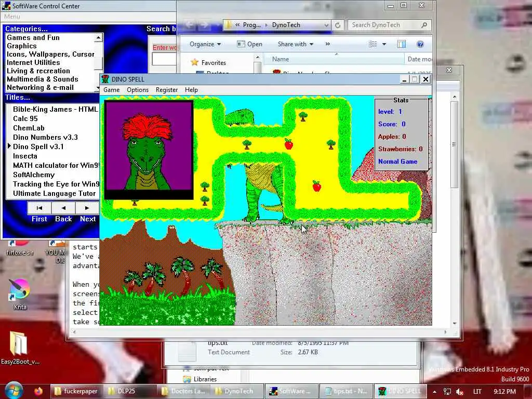Viewport: 532px width, 399px height.
Task: Show hidden tray icons arrow
Action: coord(434,392)
